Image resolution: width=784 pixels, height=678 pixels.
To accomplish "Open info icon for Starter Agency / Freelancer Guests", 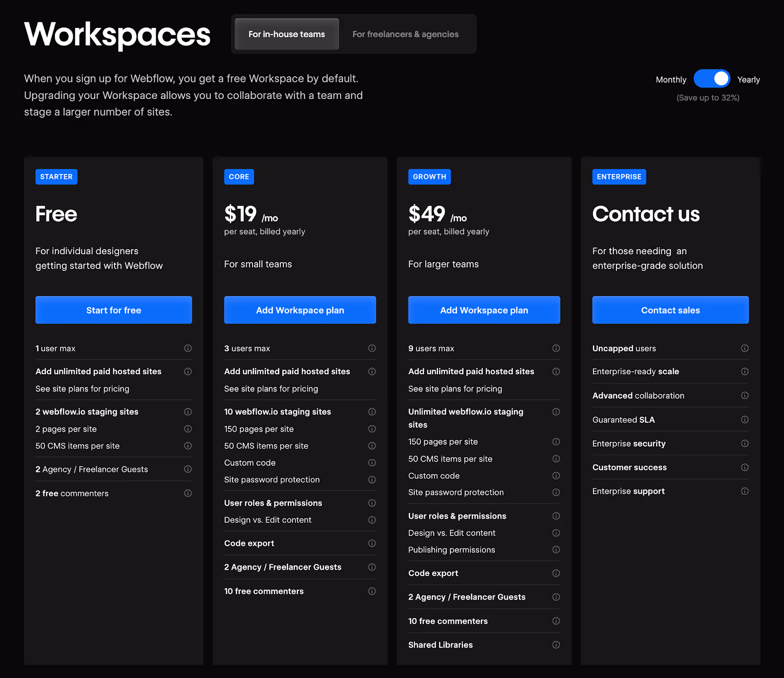I will 188,469.
